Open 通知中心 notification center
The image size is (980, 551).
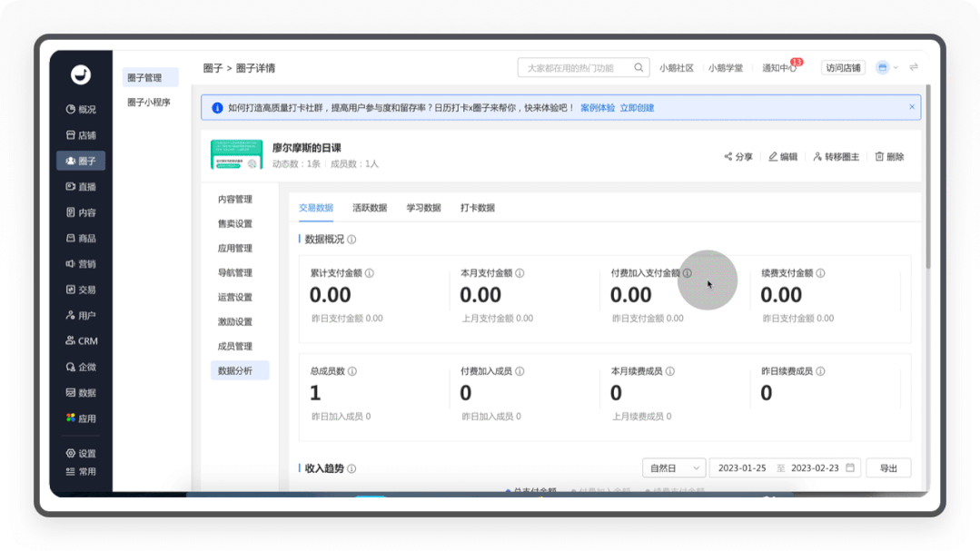pos(778,68)
